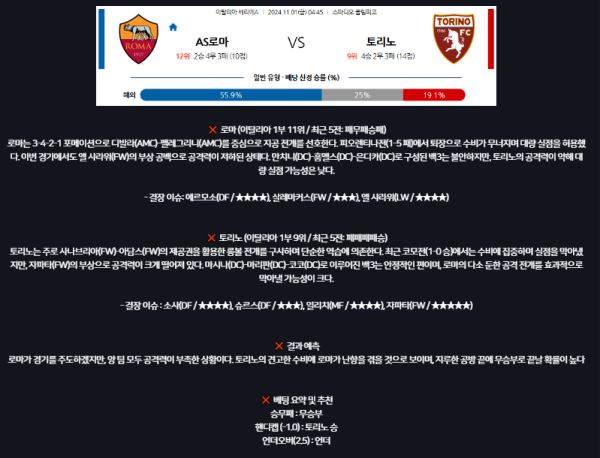Click the Torino FC club crest
Screen dimensions: 600x458
coord(454,39)
